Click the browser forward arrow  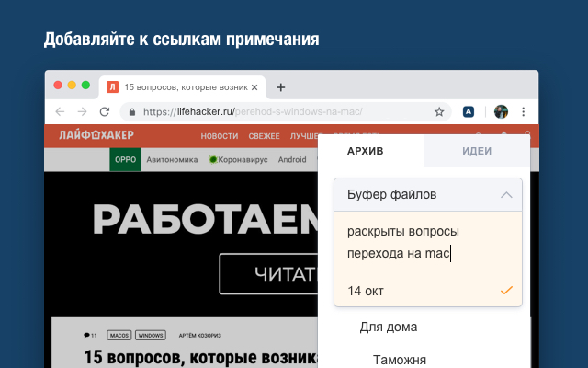pyautogui.click(x=82, y=111)
